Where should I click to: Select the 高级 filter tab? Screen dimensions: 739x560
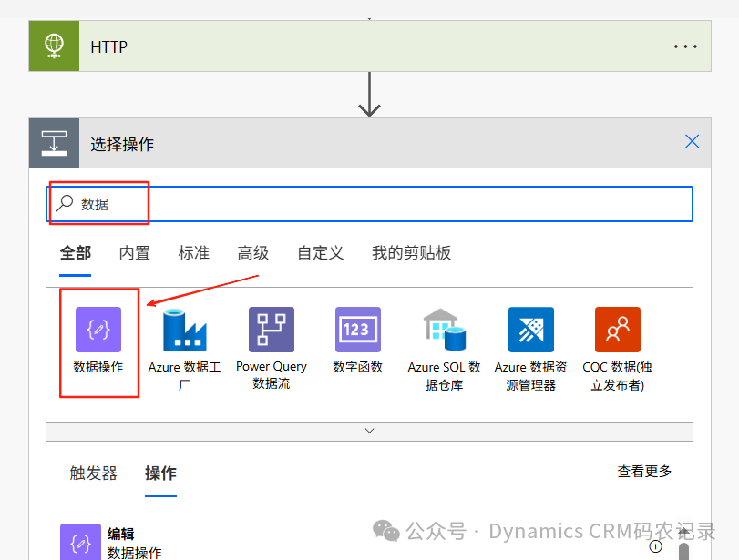[252, 253]
